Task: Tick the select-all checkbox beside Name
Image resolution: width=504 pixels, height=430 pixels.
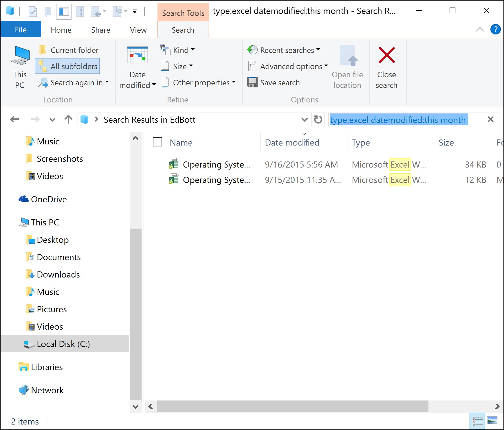Action: [x=157, y=142]
